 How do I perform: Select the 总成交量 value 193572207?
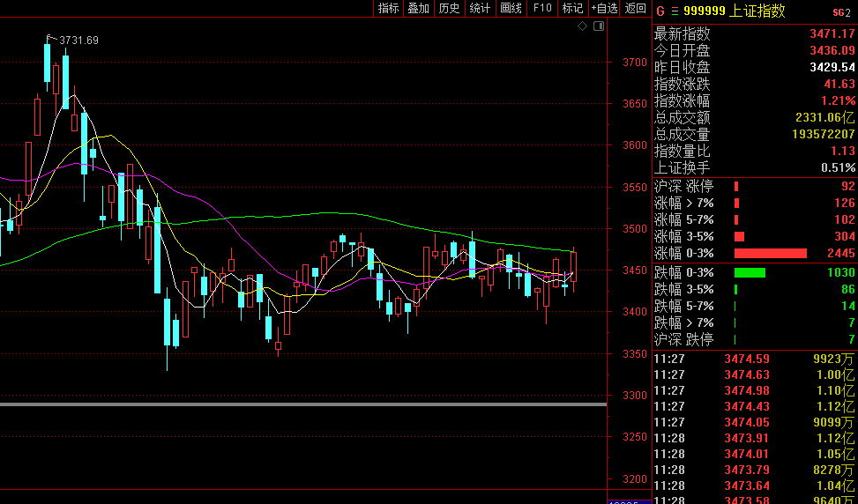pos(824,135)
